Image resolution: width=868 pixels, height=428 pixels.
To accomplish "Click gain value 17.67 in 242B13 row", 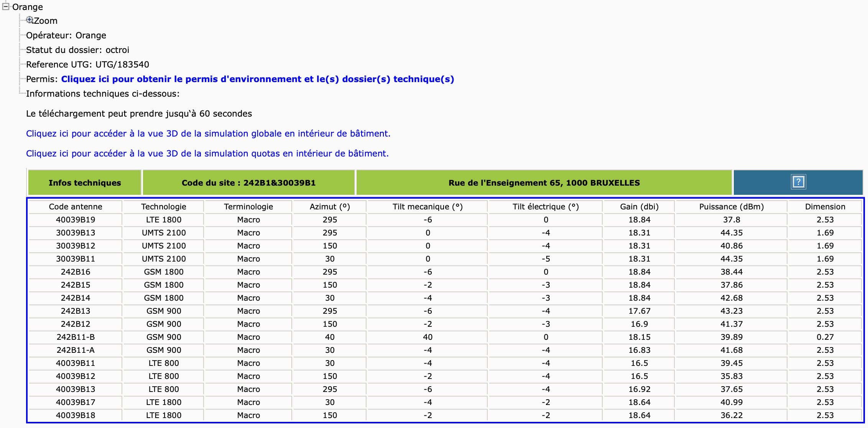I will pyautogui.click(x=639, y=311).
